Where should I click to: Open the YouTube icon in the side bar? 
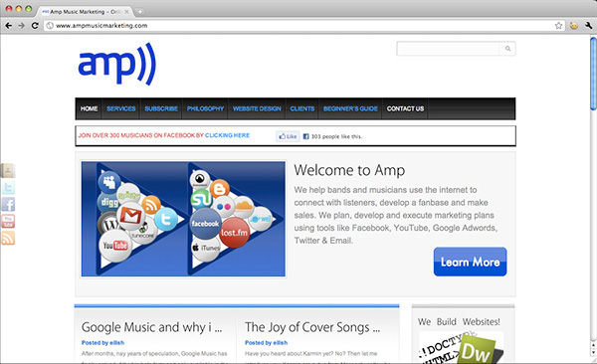(x=8, y=221)
